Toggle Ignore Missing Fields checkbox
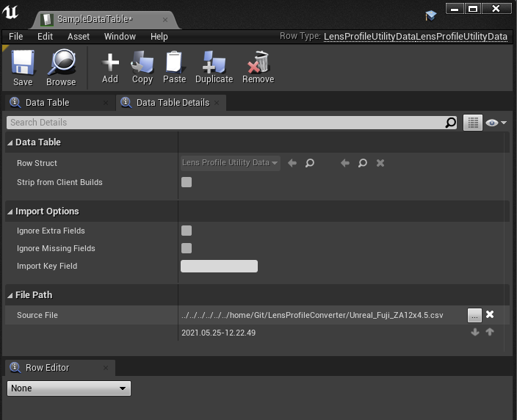The width and height of the screenshot is (517, 420). (187, 248)
